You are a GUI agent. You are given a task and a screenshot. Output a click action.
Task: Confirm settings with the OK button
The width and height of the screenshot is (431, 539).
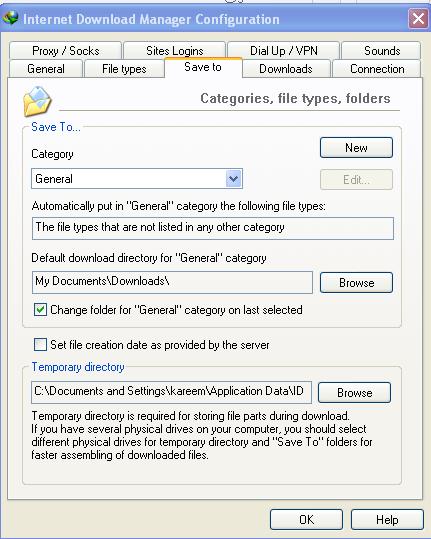pos(306,520)
